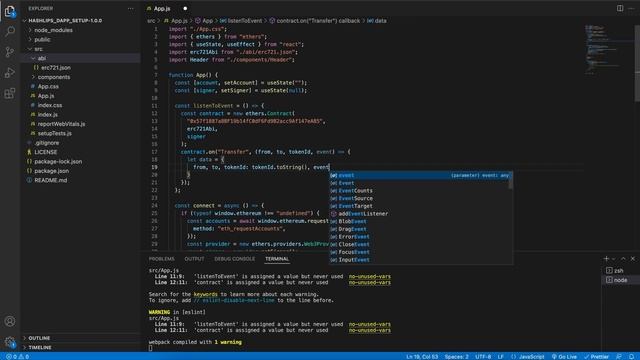
Task: Open the Accounts menu icon
Action: tap(10, 321)
